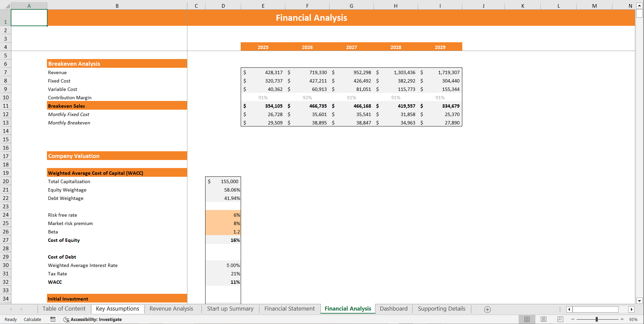Open the Table of Content sheet

coord(64,309)
